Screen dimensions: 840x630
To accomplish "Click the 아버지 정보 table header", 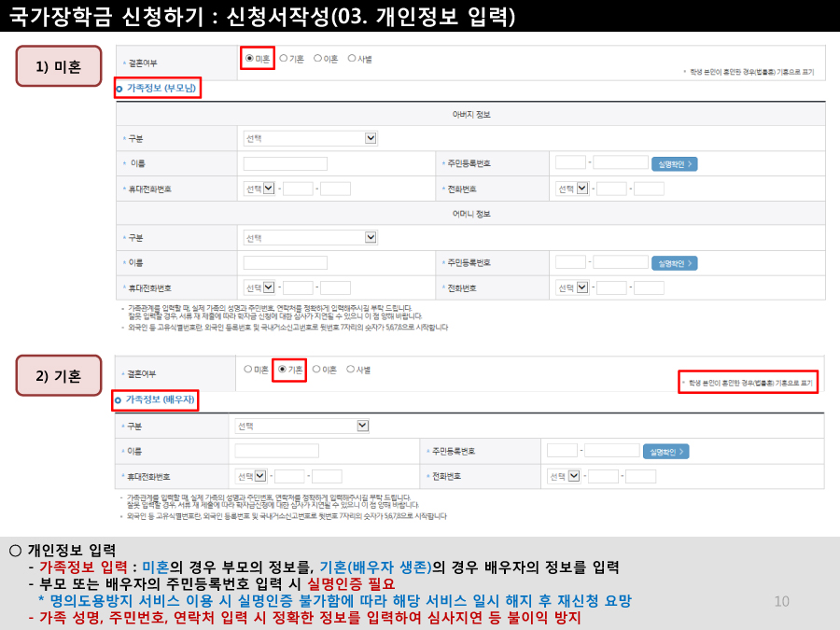I will pos(471,114).
